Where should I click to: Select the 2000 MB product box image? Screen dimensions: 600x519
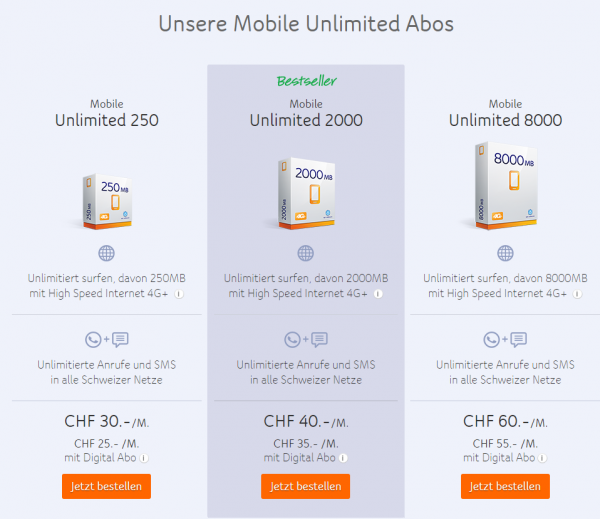pyautogui.click(x=307, y=193)
